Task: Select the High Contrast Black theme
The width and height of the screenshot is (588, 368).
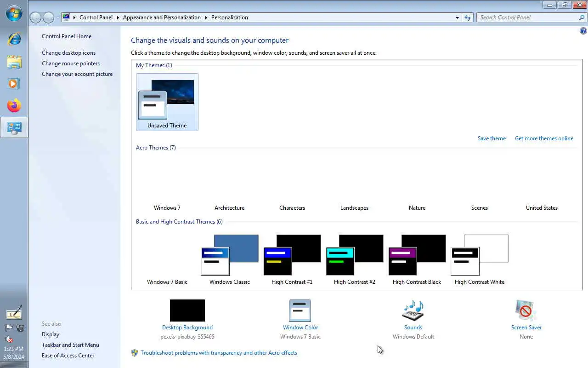Action: pos(417,260)
